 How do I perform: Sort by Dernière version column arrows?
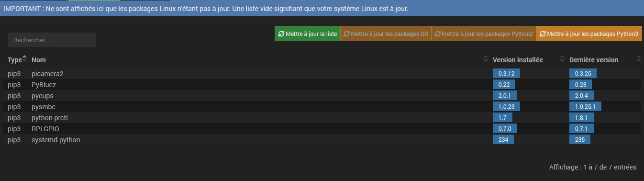(639, 60)
